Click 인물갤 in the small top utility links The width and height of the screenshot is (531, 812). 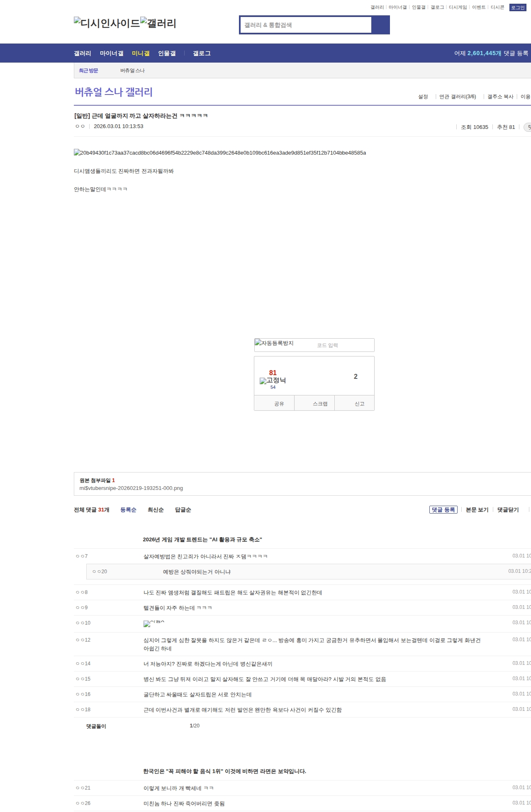(419, 7)
